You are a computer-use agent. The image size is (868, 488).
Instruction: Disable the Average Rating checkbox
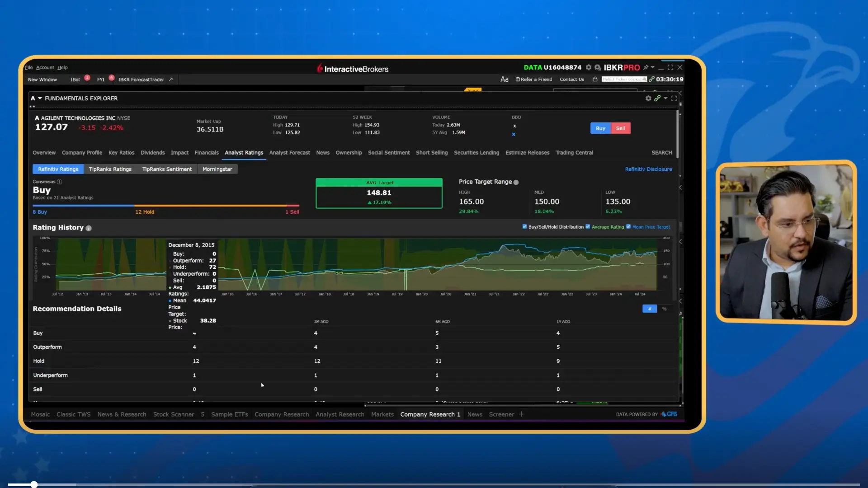point(588,226)
